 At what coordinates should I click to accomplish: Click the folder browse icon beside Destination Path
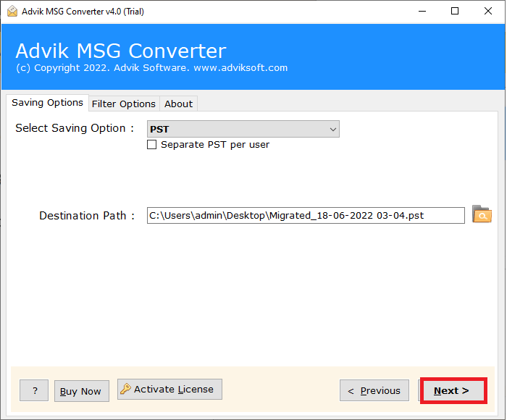[482, 214]
